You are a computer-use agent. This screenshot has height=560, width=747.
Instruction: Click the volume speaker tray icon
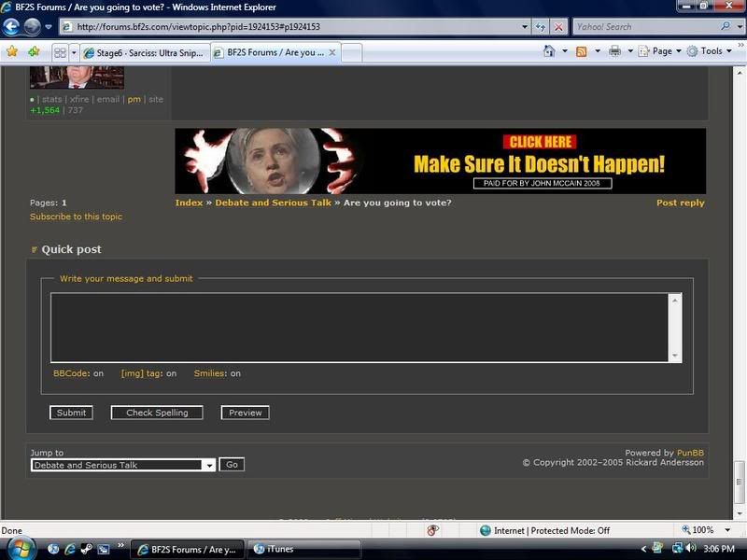pos(691,549)
